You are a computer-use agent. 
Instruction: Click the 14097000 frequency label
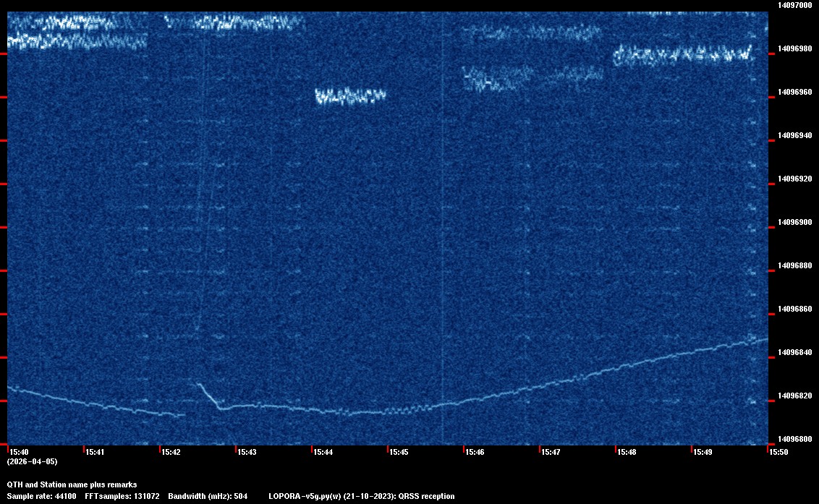(794, 5)
